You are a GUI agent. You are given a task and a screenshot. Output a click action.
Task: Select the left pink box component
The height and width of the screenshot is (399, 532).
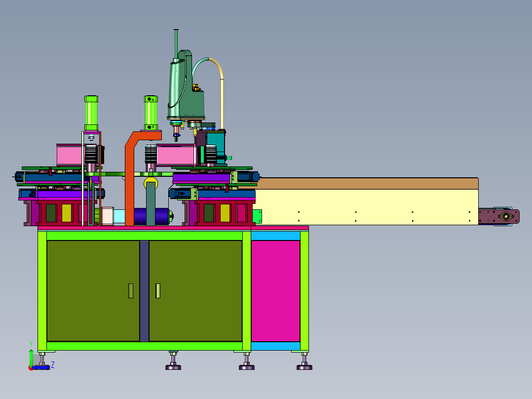[70, 155]
